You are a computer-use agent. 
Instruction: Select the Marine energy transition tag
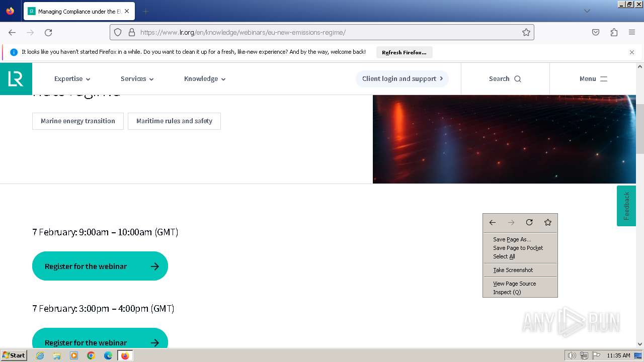coord(78,121)
